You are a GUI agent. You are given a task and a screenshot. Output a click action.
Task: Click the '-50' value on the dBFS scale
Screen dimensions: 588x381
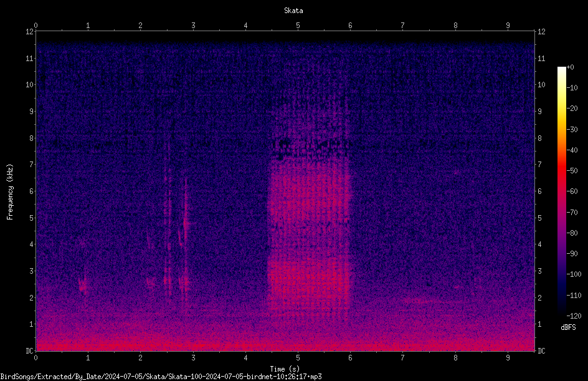pyautogui.click(x=572, y=170)
